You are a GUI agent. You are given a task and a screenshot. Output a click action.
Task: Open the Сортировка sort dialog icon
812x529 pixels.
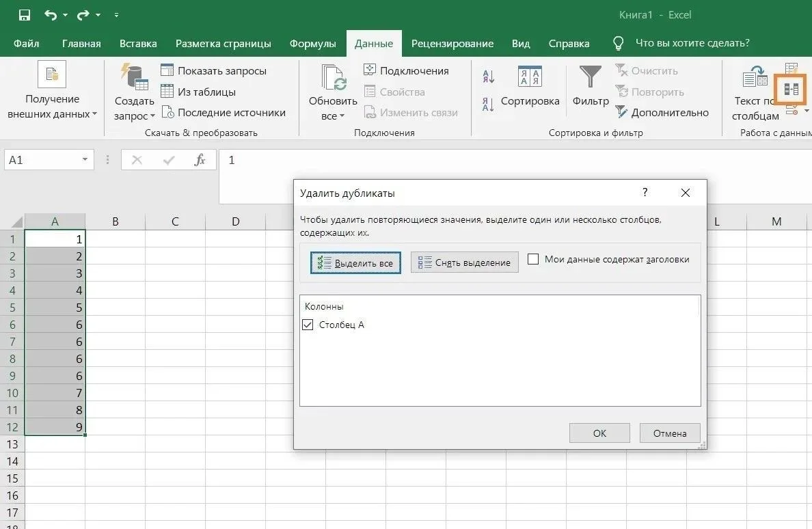(530, 77)
